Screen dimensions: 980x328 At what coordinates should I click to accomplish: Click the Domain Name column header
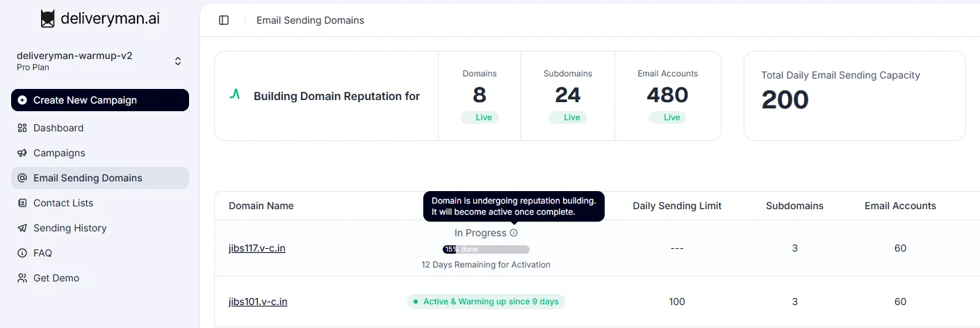click(x=261, y=206)
